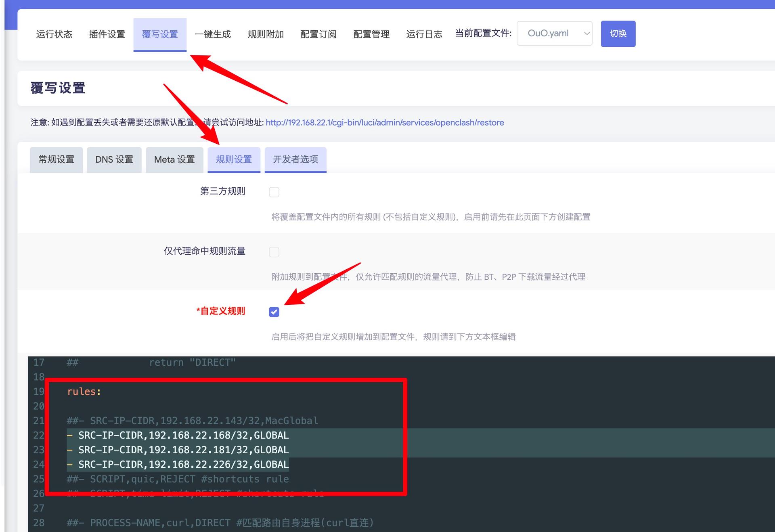Uncheck the 自定义规则 checkbox

pos(274,312)
